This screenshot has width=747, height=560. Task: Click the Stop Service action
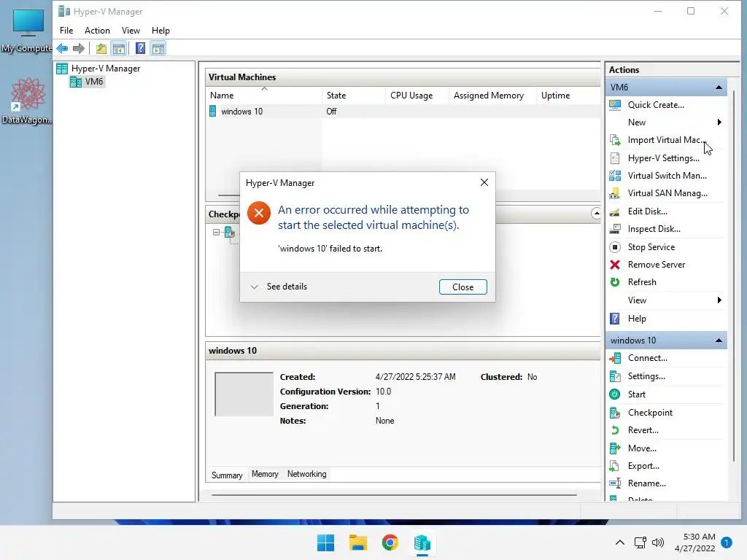[651, 247]
